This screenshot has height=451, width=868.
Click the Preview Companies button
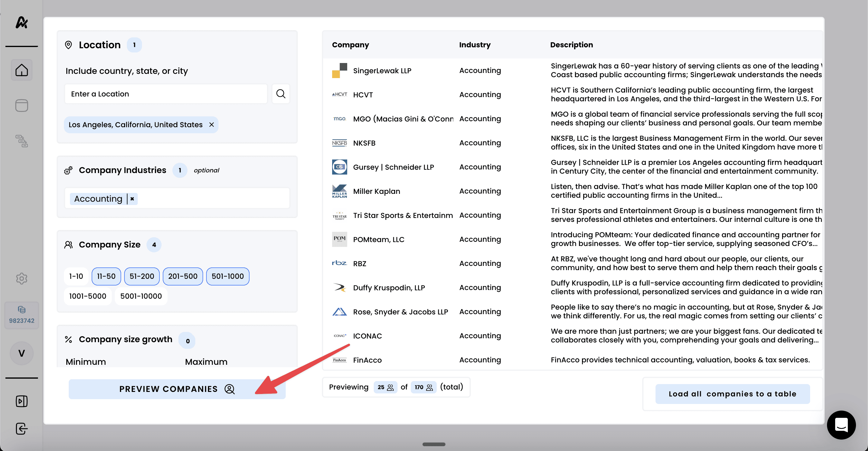(177, 389)
